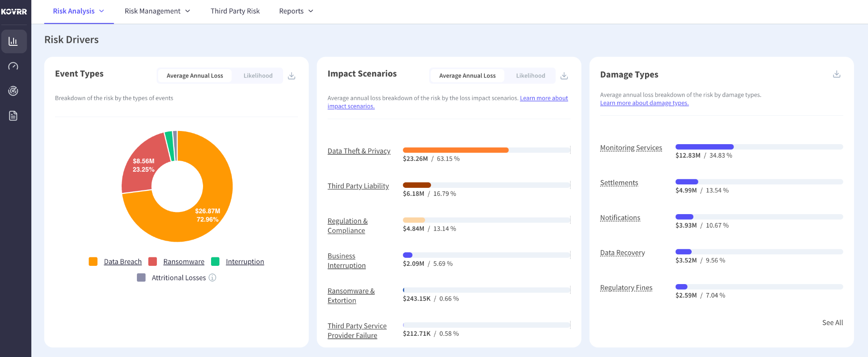Switch Impact Scenarios to Likelihood
868x357 pixels.
click(x=530, y=75)
